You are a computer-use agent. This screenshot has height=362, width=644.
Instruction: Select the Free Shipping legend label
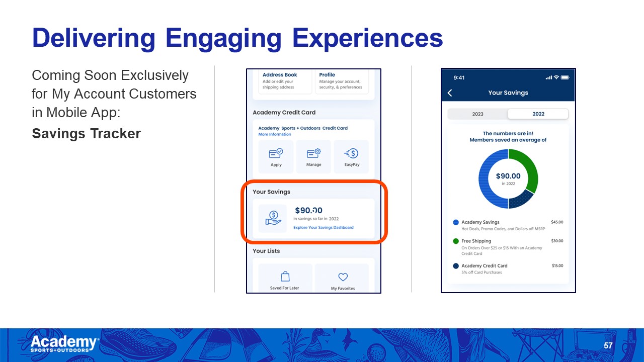pyautogui.click(x=476, y=241)
